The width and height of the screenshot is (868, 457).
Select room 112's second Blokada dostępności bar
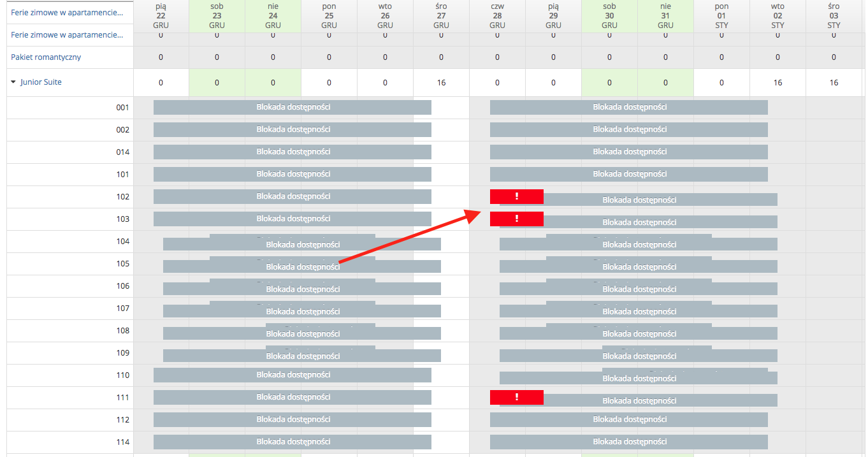click(x=629, y=419)
